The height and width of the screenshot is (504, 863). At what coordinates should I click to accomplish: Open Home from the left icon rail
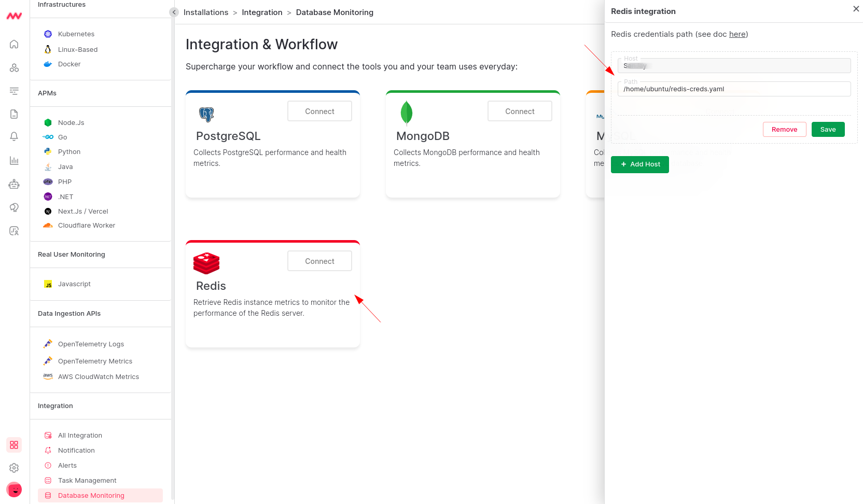pyautogui.click(x=14, y=44)
